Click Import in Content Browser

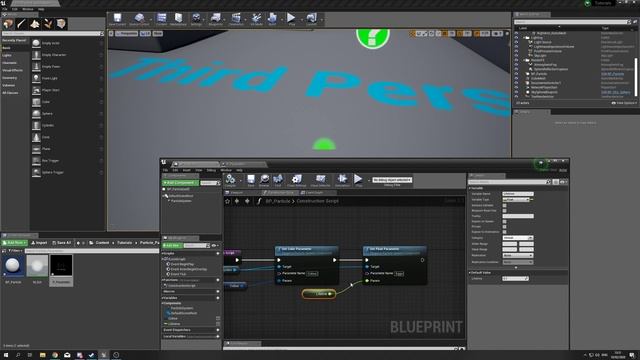coord(39,242)
